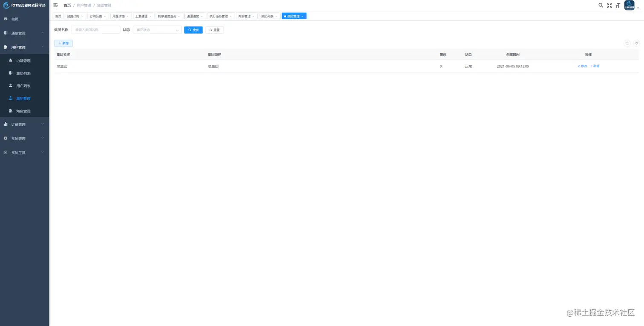Image resolution: width=644 pixels, height=326 pixels.
Task: Click the 总集团 cell in the 集团名称 column
Action: (62, 66)
